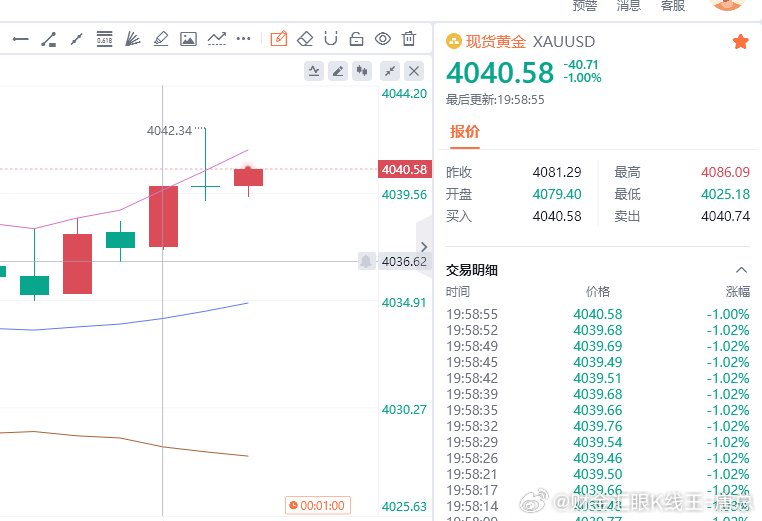Click the 4036.62 alert price label

404,261
